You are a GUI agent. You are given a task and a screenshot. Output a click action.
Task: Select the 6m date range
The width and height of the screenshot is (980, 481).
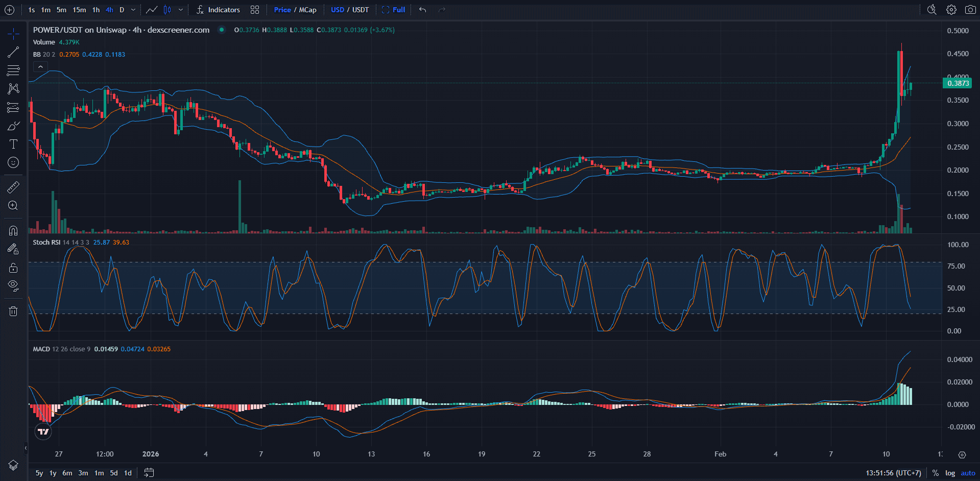[x=67, y=473]
